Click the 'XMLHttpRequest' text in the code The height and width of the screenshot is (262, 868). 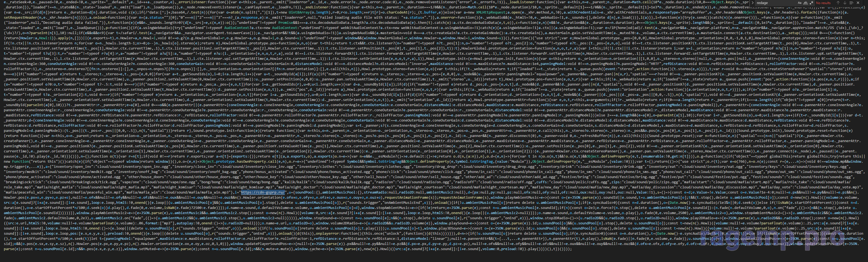click(491, 12)
